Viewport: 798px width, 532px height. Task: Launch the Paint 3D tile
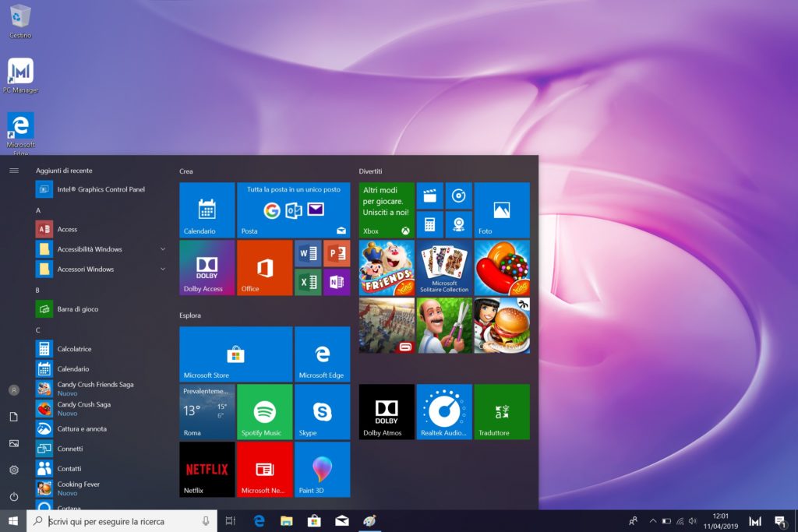pyautogui.click(x=322, y=470)
